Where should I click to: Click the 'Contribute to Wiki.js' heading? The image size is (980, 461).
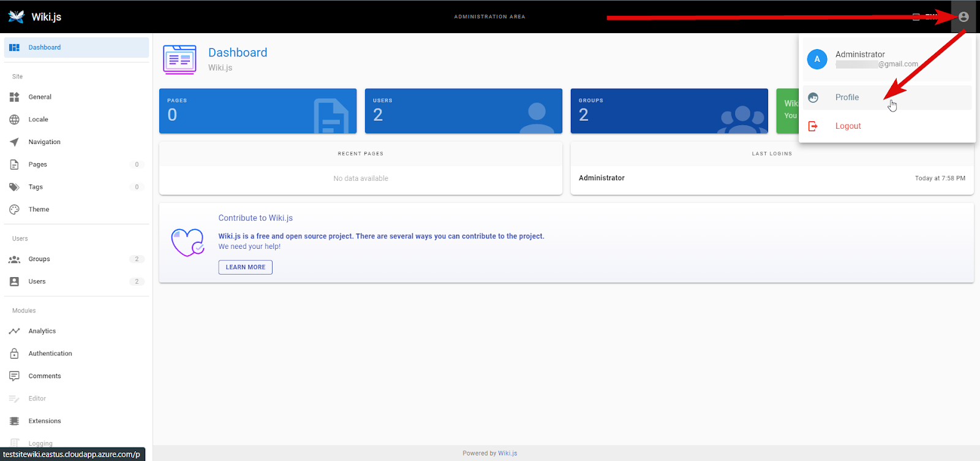(255, 218)
